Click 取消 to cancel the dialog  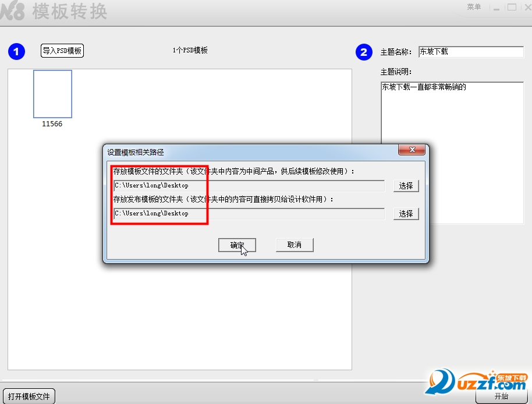pyautogui.click(x=295, y=244)
